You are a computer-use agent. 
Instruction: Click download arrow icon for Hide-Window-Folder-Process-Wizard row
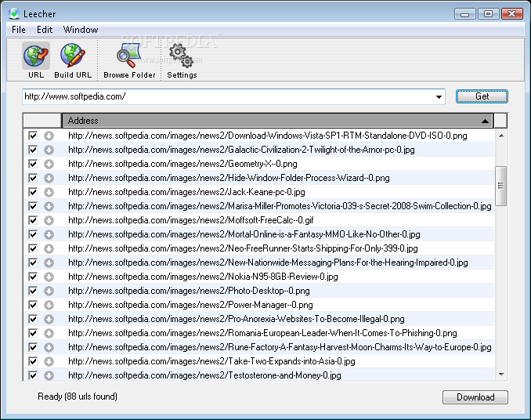point(49,178)
